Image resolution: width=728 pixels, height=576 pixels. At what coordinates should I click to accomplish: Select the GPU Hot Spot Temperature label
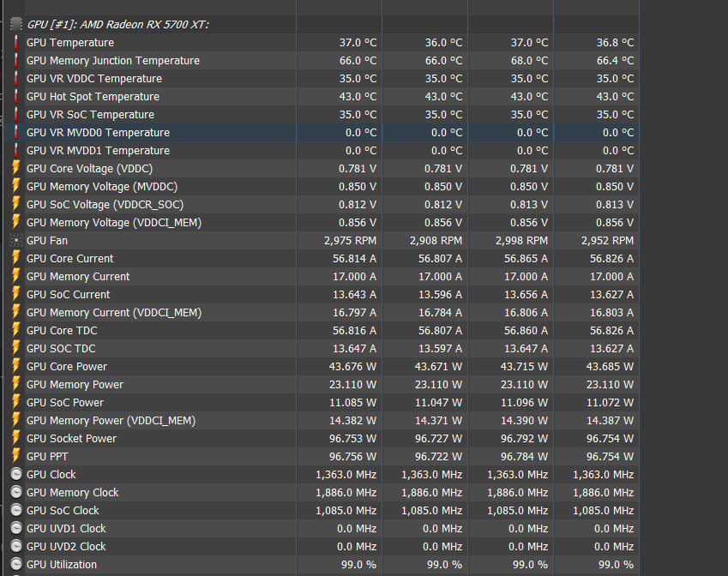tap(93, 97)
